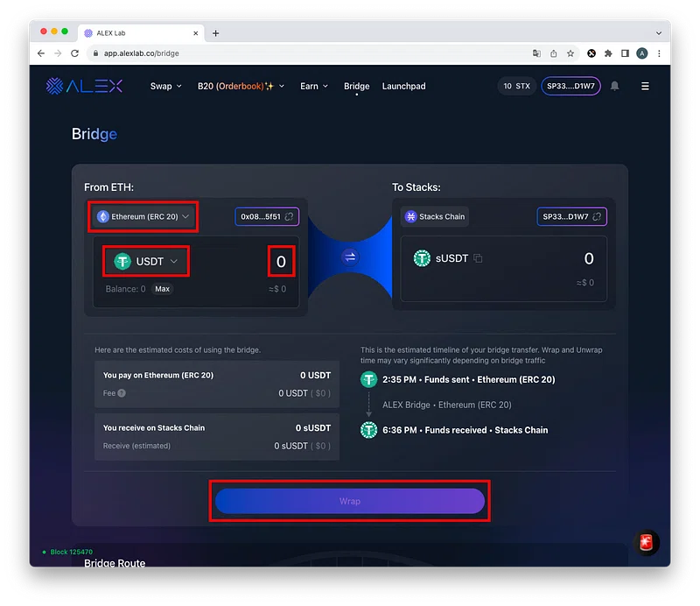Open the translate page icon
Image resolution: width=700 pixels, height=606 pixels.
tap(536, 53)
